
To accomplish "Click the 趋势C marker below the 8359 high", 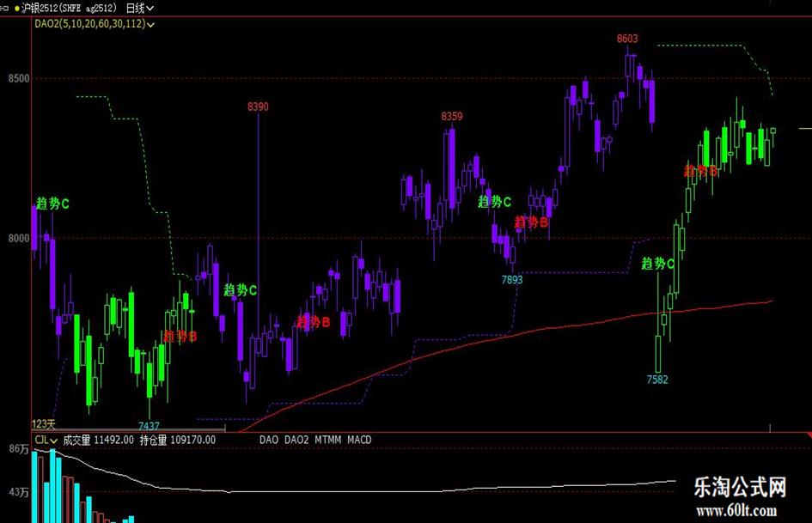I will point(495,202).
